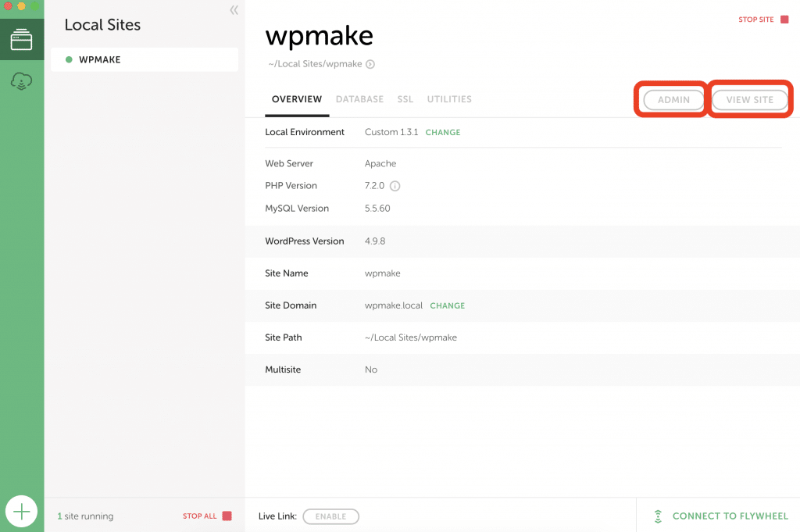Reveal site folder arrow beside ~/Local Sites/wpmake
This screenshot has height=532, width=800.
[370, 64]
